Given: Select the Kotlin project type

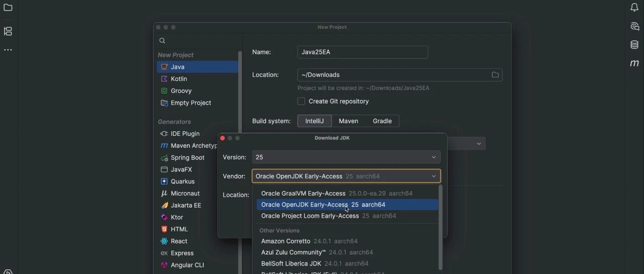Looking at the screenshot, I should (197, 79).
